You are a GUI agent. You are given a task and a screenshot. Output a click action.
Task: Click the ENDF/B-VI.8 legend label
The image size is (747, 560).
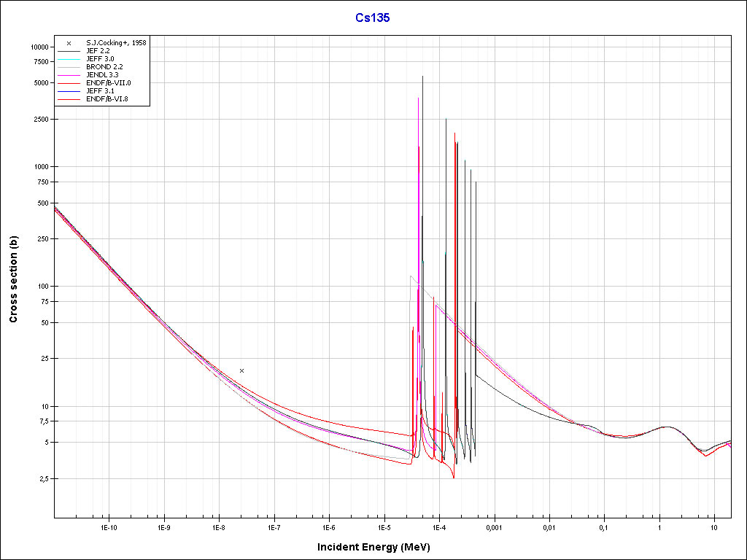(x=107, y=99)
